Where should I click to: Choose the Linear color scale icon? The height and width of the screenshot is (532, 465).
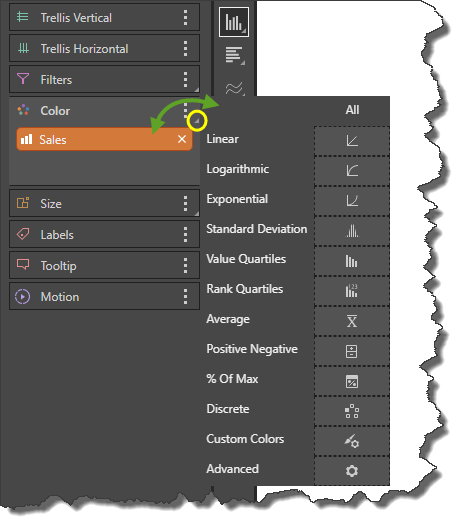[x=352, y=141]
